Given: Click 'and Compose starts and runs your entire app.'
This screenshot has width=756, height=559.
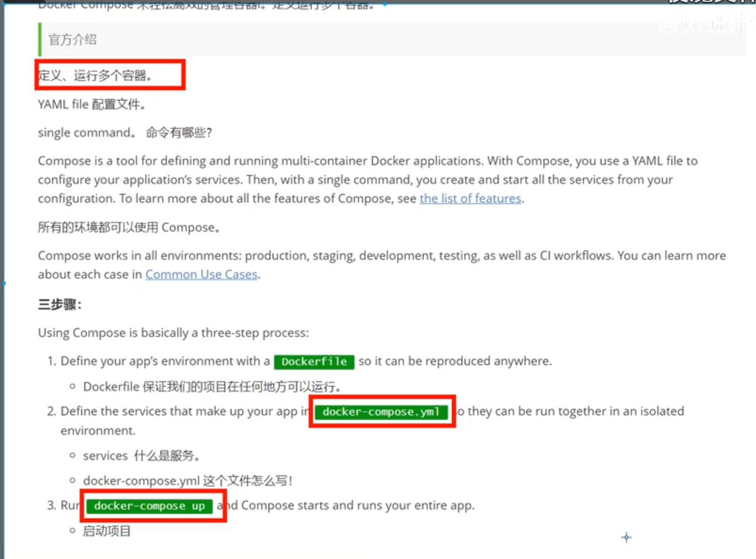Looking at the screenshot, I should 346,505.
